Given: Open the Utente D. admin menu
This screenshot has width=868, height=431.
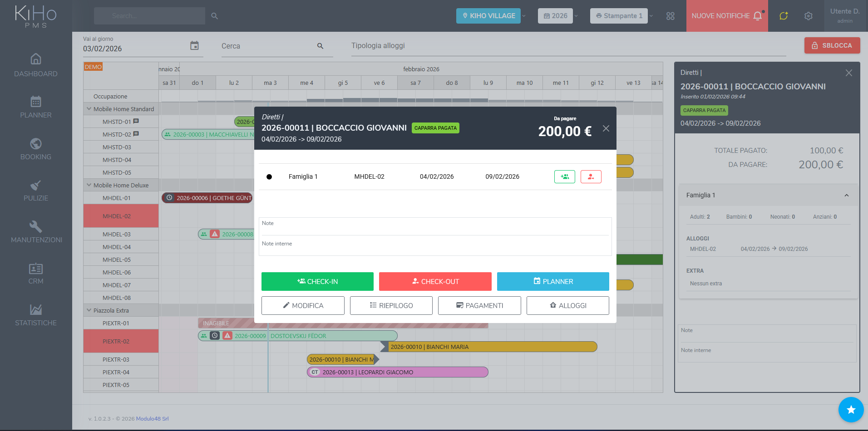Looking at the screenshot, I should (x=845, y=16).
